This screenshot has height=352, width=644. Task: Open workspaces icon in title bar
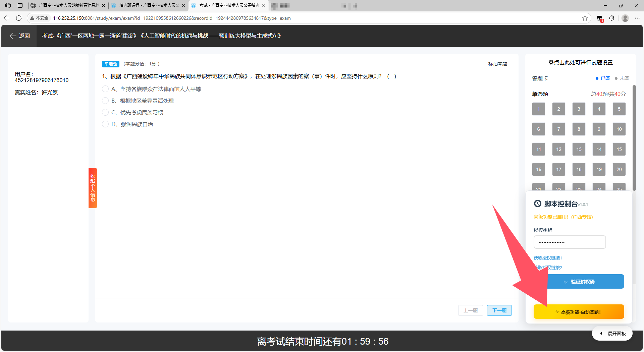point(8,5)
